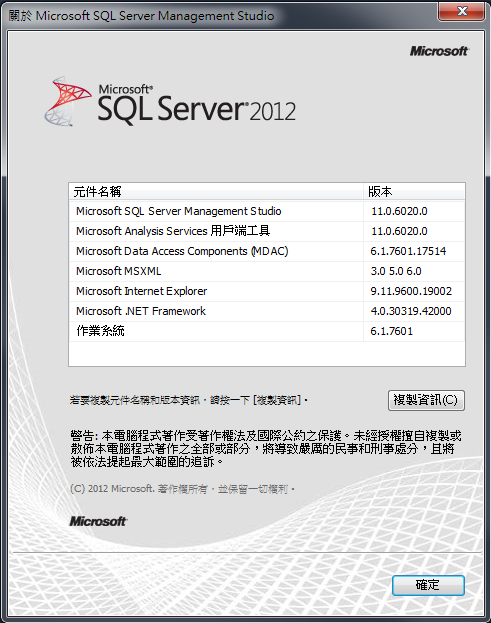Select the Microsoft .NET Framework row
This screenshot has height=623, width=491.
[267, 311]
